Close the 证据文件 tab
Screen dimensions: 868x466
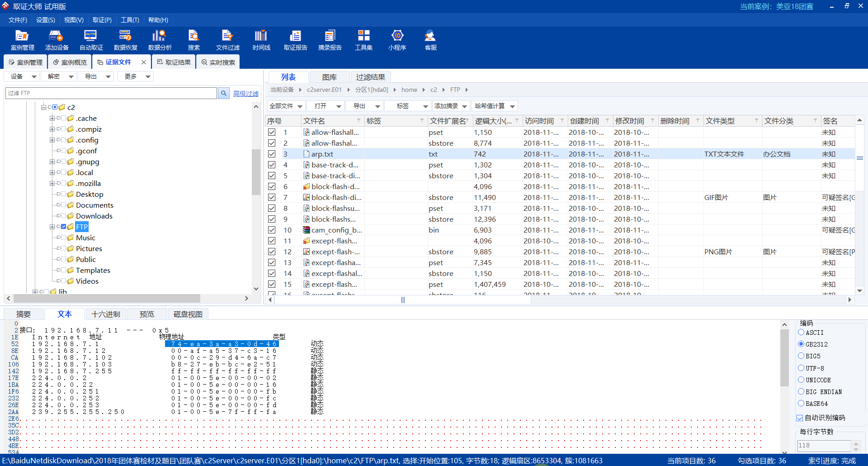click(144, 62)
